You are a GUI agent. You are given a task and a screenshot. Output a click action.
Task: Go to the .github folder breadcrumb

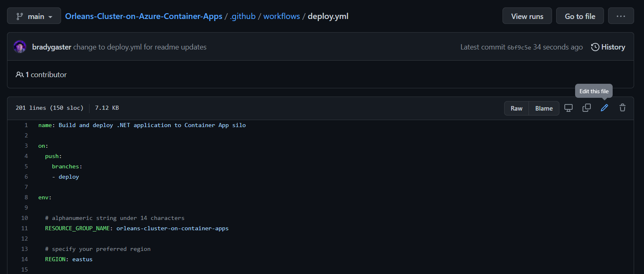pos(243,17)
